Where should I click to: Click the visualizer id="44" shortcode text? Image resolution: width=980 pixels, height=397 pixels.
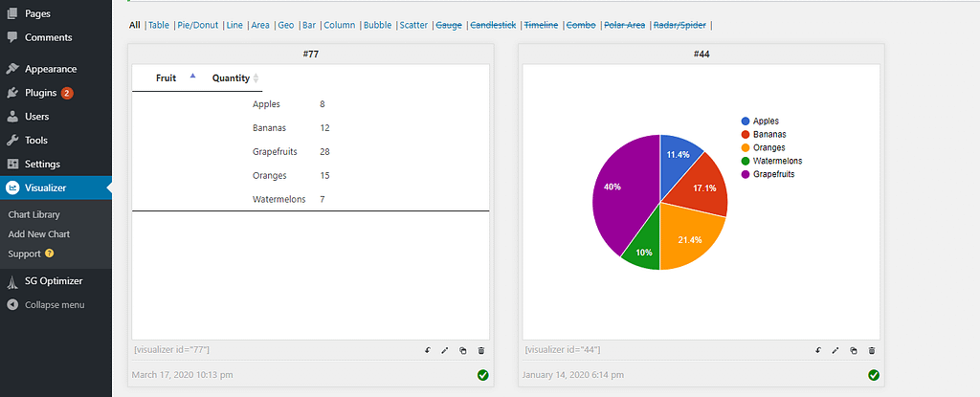click(x=563, y=349)
